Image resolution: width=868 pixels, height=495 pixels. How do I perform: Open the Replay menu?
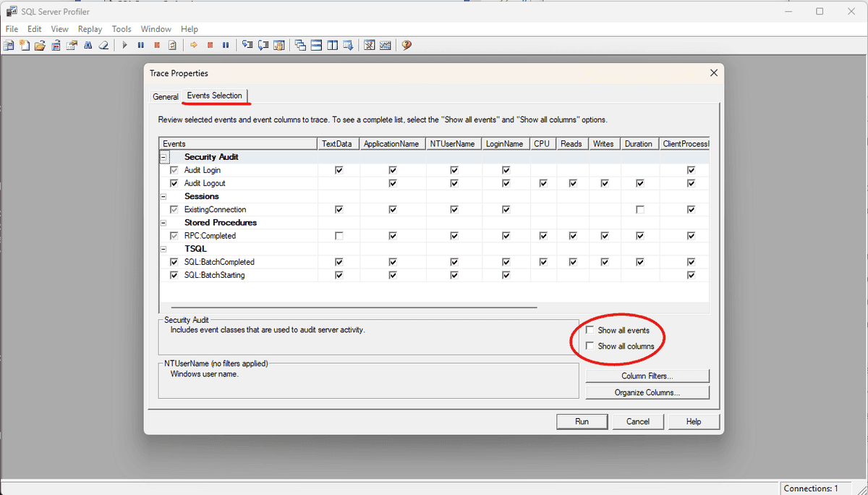[x=89, y=29]
